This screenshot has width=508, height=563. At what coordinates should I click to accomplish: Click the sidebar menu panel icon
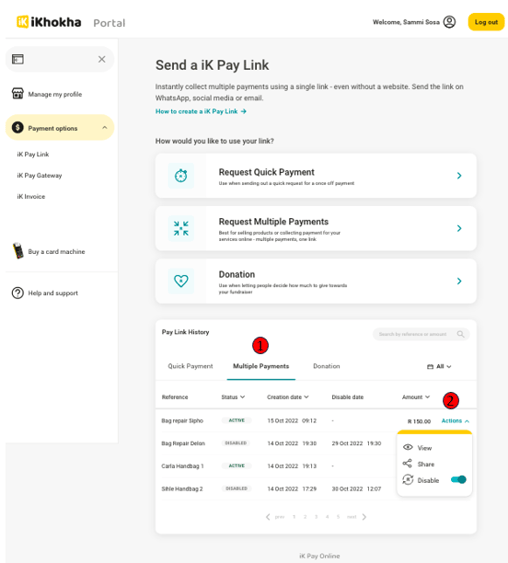tap(18, 59)
